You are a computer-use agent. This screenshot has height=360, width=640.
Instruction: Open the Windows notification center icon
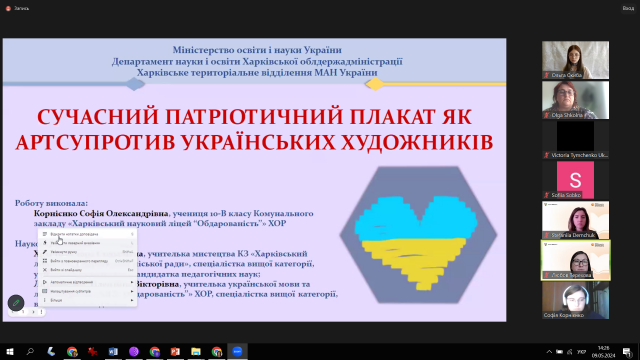point(627,352)
